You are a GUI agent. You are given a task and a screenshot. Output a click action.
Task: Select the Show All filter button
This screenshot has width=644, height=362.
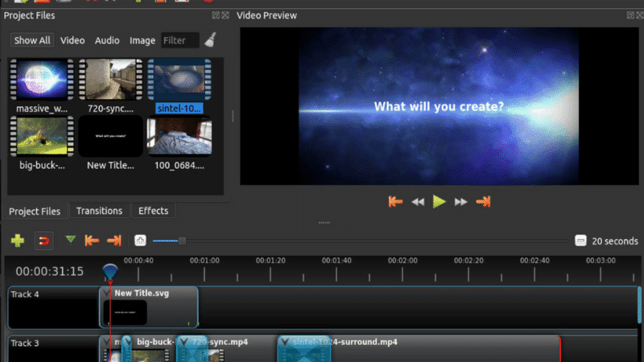[x=32, y=40]
